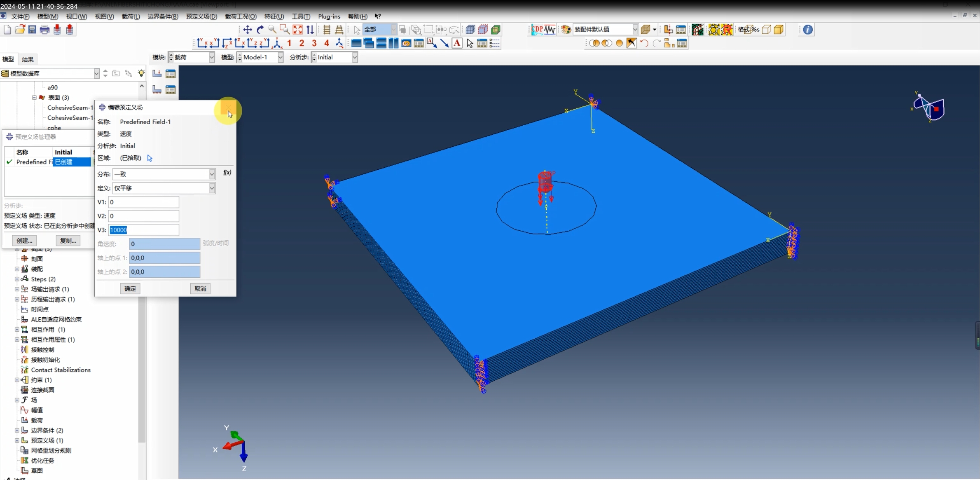Click the open file folder icon

20,30
